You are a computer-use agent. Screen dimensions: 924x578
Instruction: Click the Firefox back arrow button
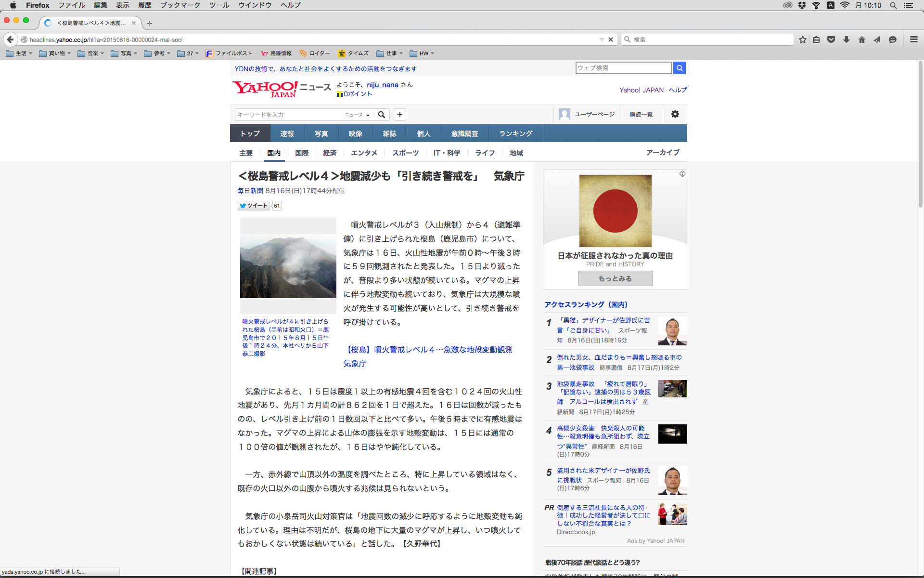(x=10, y=39)
